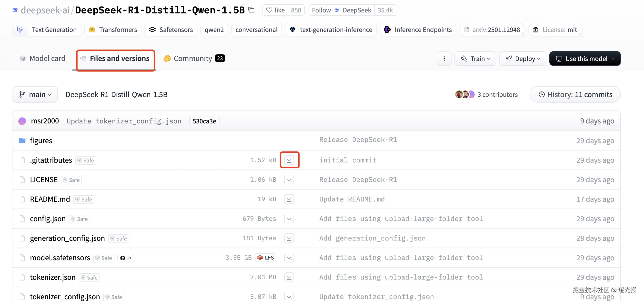644x301 pixels.
Task: Open the figures folder
Action: tap(41, 140)
